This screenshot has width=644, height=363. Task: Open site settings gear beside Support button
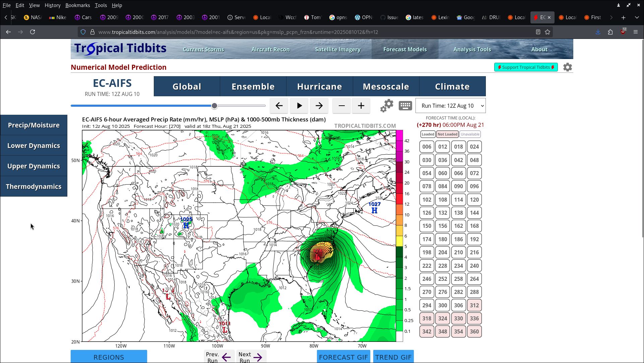tap(567, 67)
